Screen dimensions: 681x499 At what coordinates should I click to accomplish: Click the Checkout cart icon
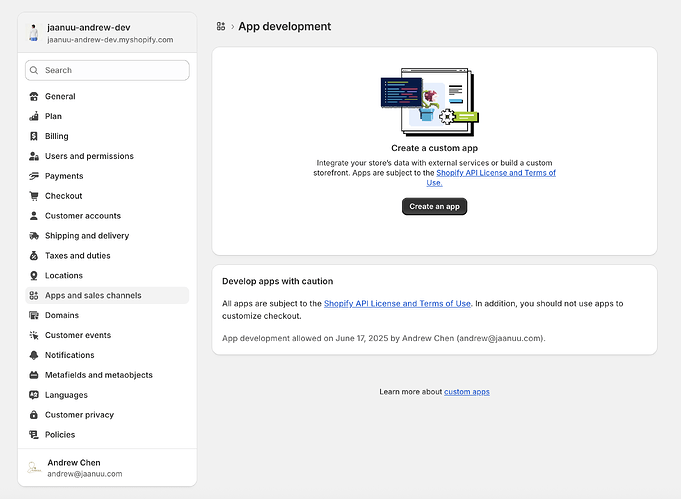coord(34,196)
